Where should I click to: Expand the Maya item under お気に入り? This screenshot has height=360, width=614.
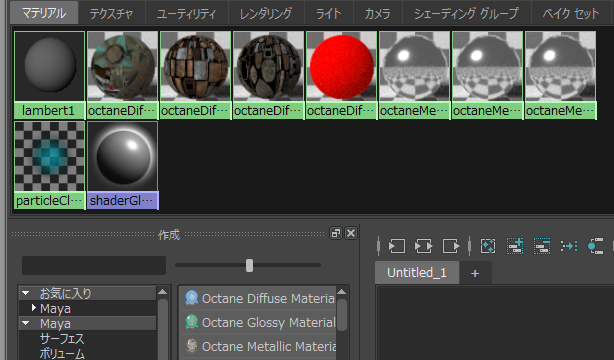click(x=34, y=308)
